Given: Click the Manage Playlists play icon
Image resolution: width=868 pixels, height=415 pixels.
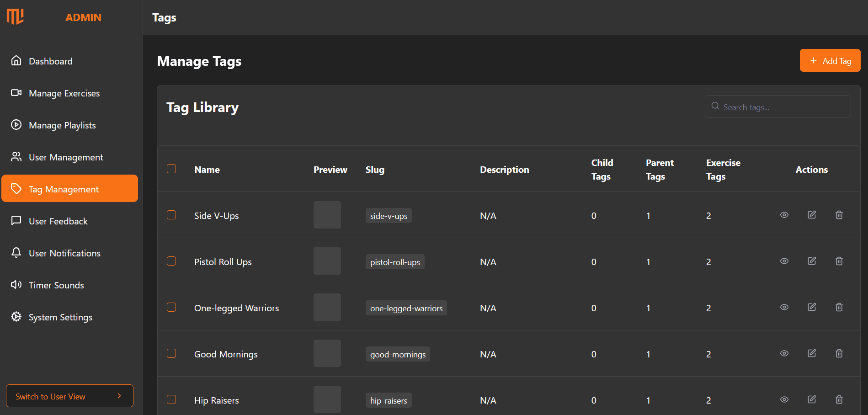Looking at the screenshot, I should click(x=16, y=124).
